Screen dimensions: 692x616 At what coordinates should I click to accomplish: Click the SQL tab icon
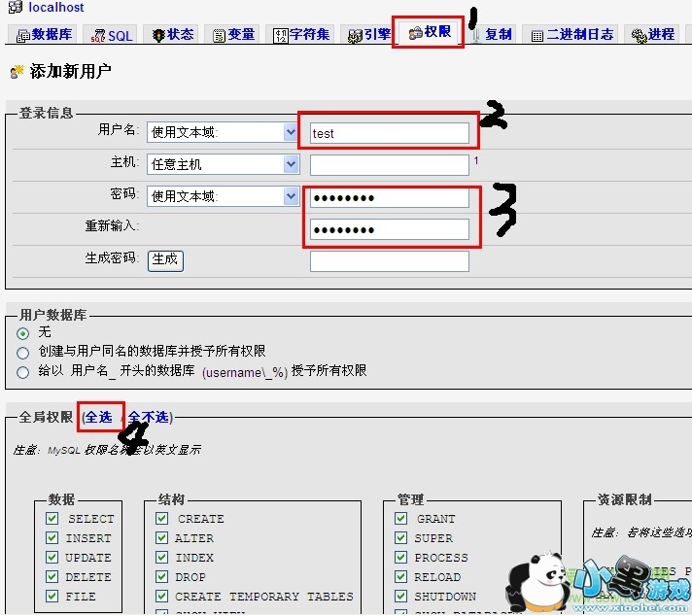click(97, 35)
